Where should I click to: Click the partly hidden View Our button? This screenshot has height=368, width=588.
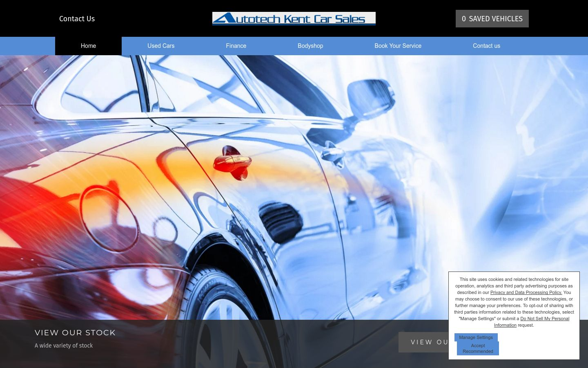click(x=423, y=342)
